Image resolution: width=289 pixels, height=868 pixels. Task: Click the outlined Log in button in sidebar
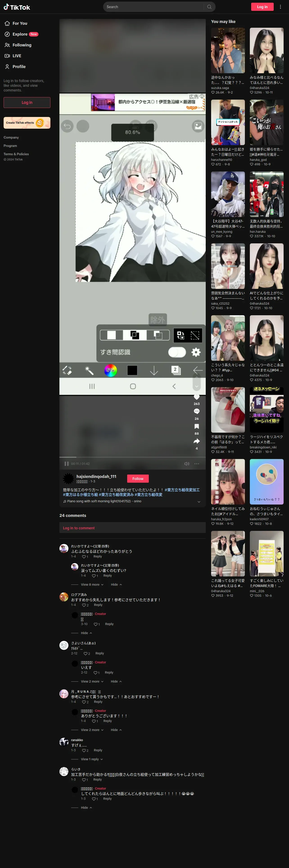pos(27,103)
